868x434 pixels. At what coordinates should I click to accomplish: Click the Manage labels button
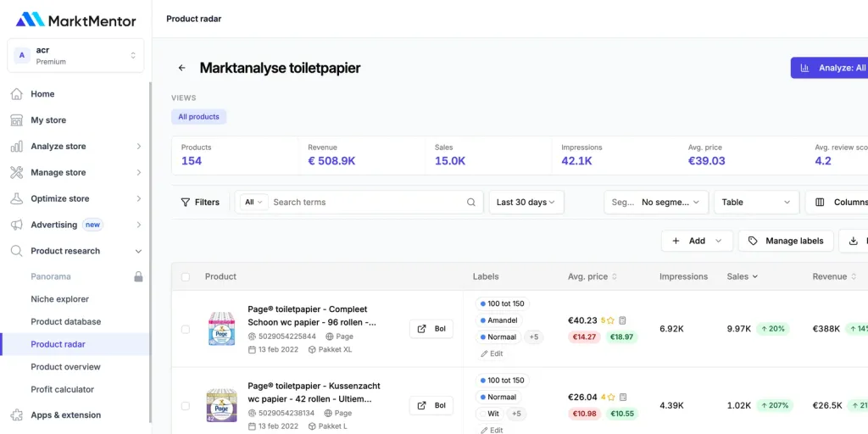[786, 241]
